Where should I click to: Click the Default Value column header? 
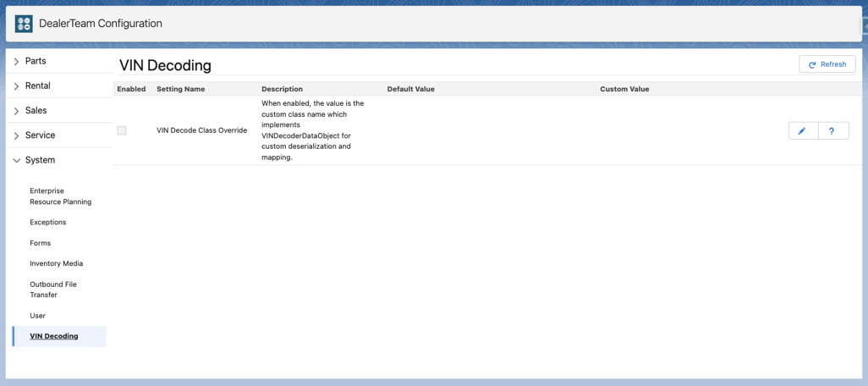(x=411, y=89)
